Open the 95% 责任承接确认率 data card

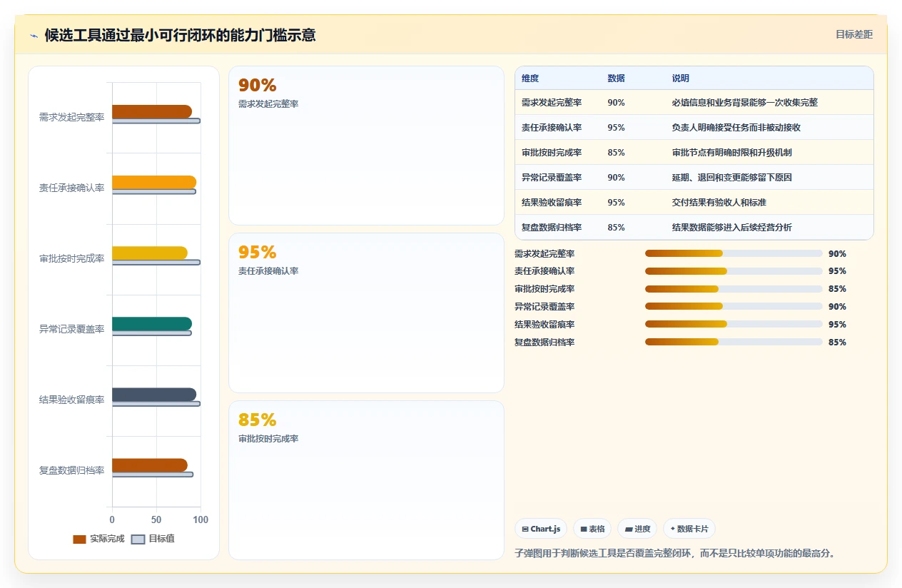point(366,313)
